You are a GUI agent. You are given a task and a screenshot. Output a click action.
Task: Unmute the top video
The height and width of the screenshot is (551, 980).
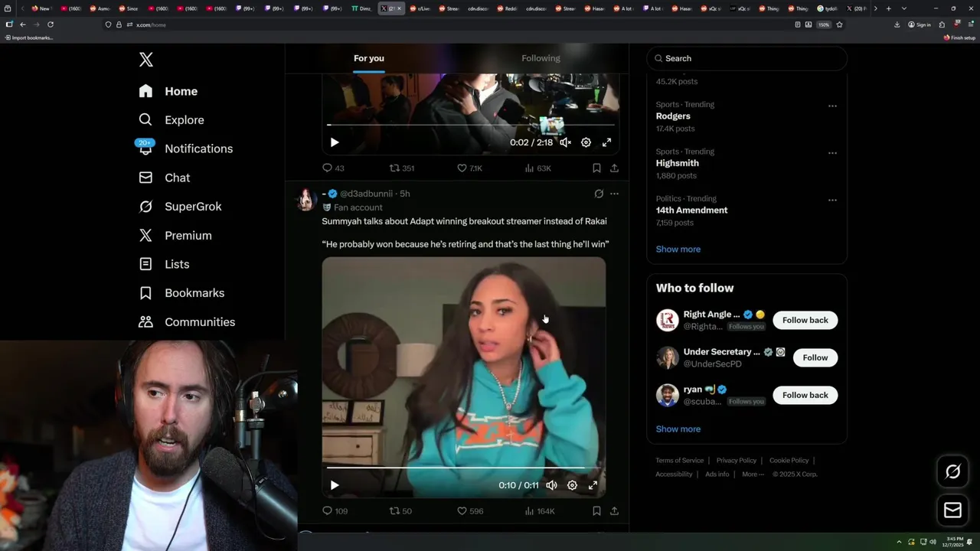[565, 142]
